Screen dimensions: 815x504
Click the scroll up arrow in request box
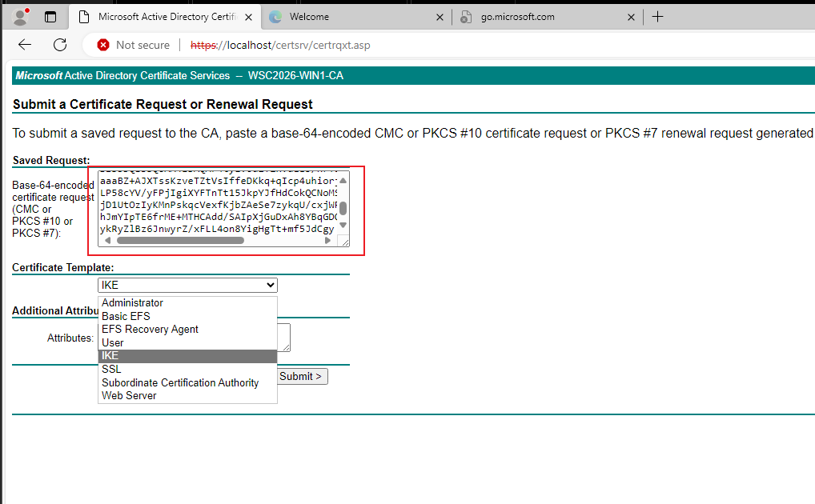pos(343,180)
